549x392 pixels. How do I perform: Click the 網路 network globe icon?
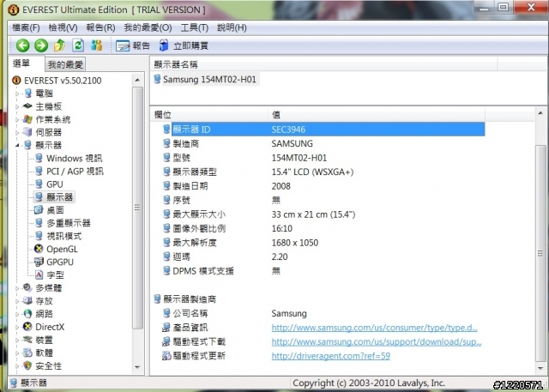[x=27, y=314]
